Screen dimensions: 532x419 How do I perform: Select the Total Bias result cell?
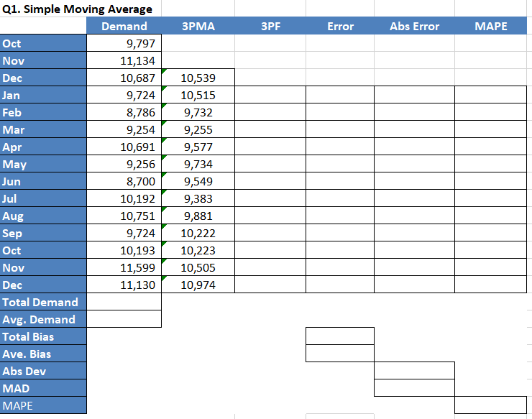[340, 336]
